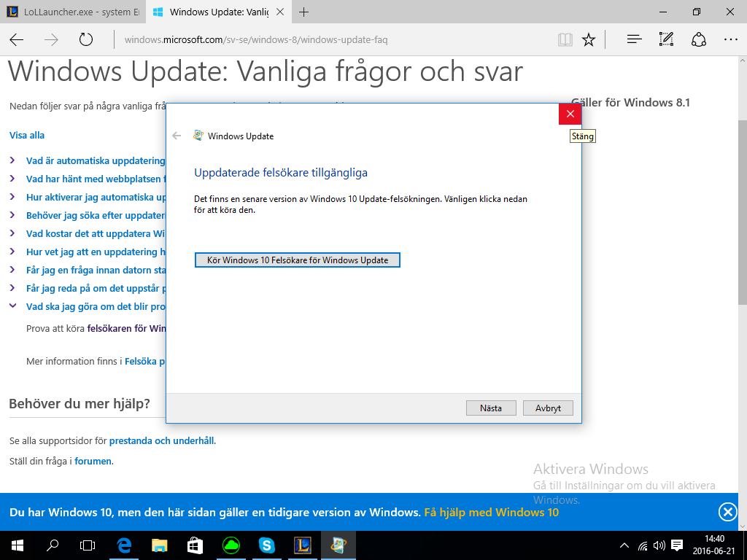
Task: Click the Avbryt button
Action: pyautogui.click(x=548, y=408)
